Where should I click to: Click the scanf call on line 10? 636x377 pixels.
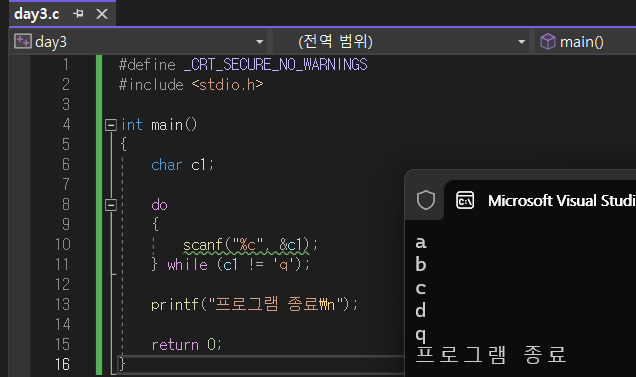point(250,245)
